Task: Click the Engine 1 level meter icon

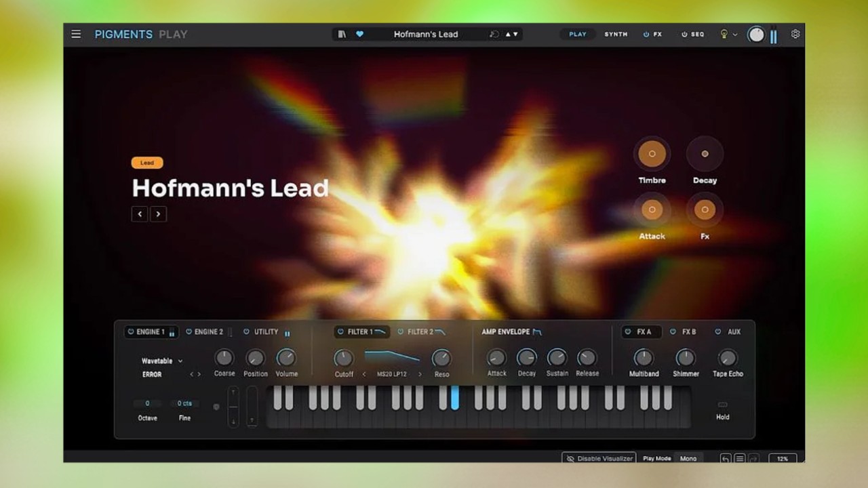Action: 172,333
